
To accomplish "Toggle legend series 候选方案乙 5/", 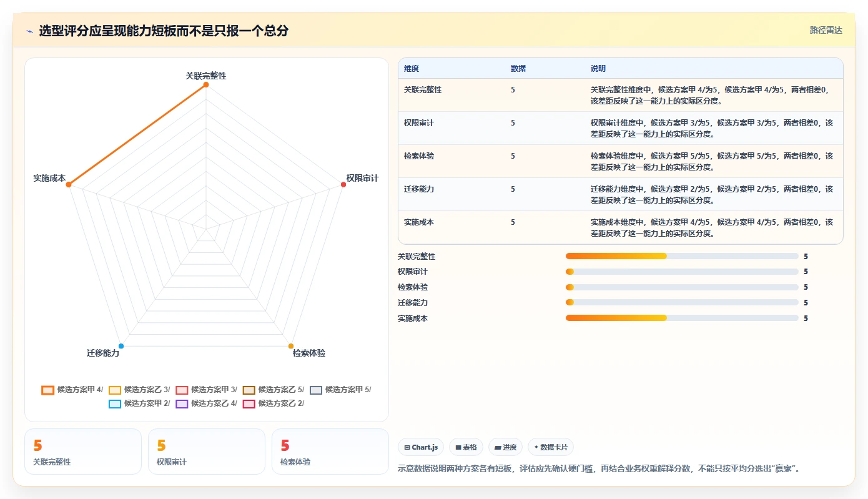I will click(x=274, y=390).
